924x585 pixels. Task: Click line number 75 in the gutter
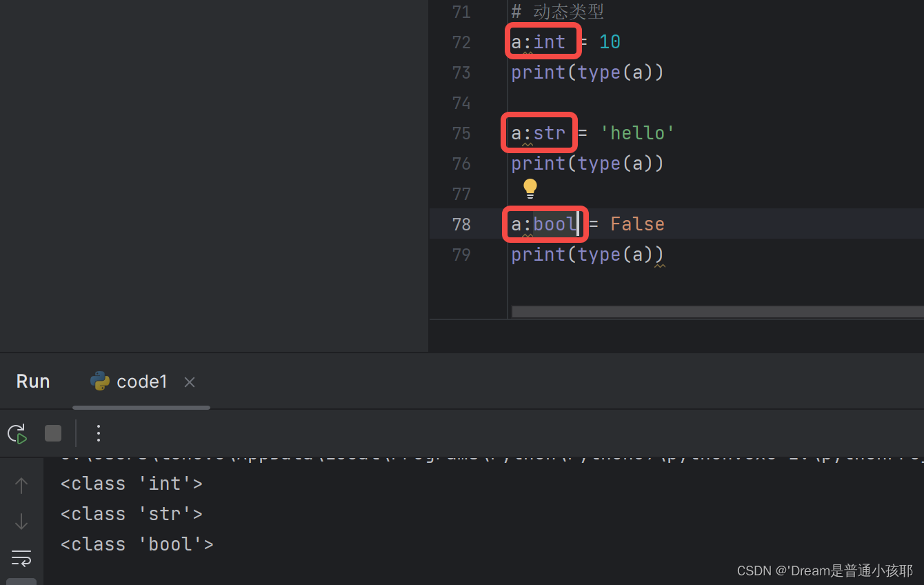[461, 133]
